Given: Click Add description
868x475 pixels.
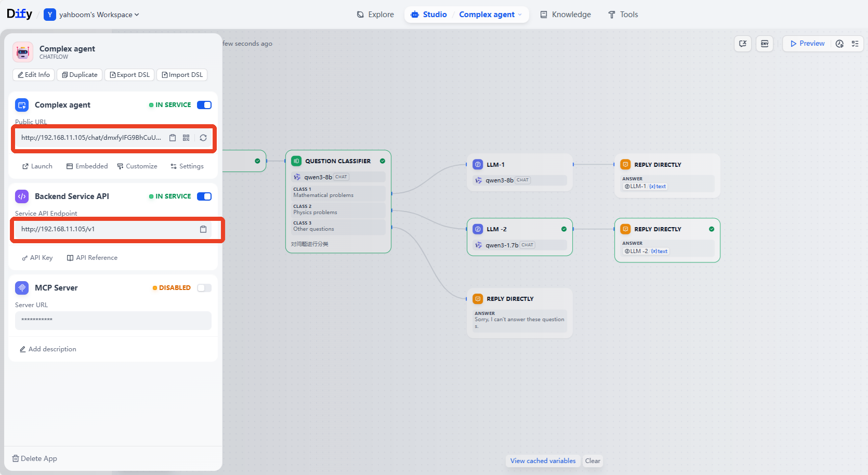Looking at the screenshot, I should click(x=48, y=349).
